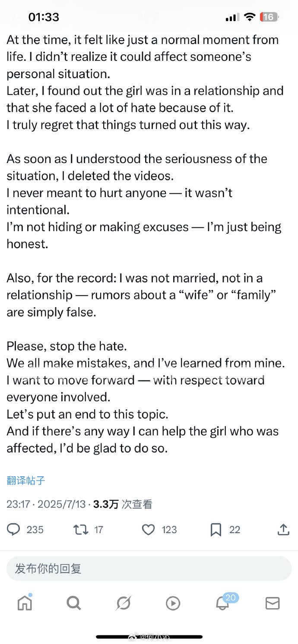
Task: Open notifications bell with 20 badge
Action: (x=223, y=603)
